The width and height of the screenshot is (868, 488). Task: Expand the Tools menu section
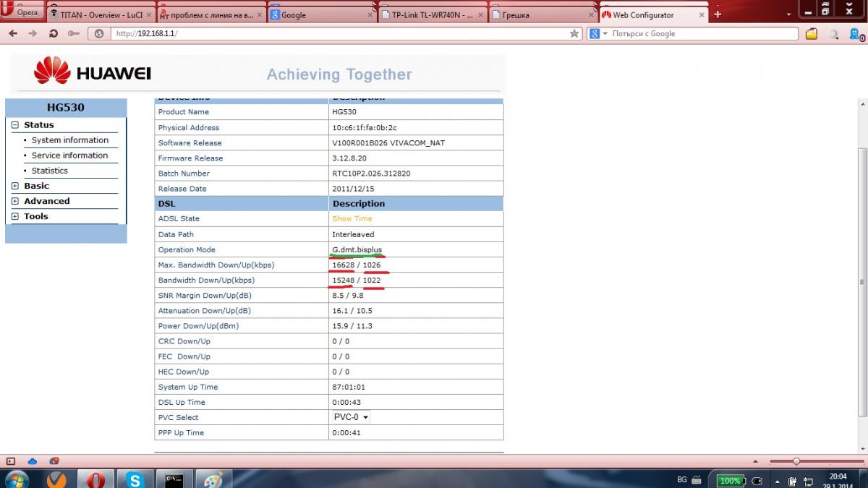15,216
